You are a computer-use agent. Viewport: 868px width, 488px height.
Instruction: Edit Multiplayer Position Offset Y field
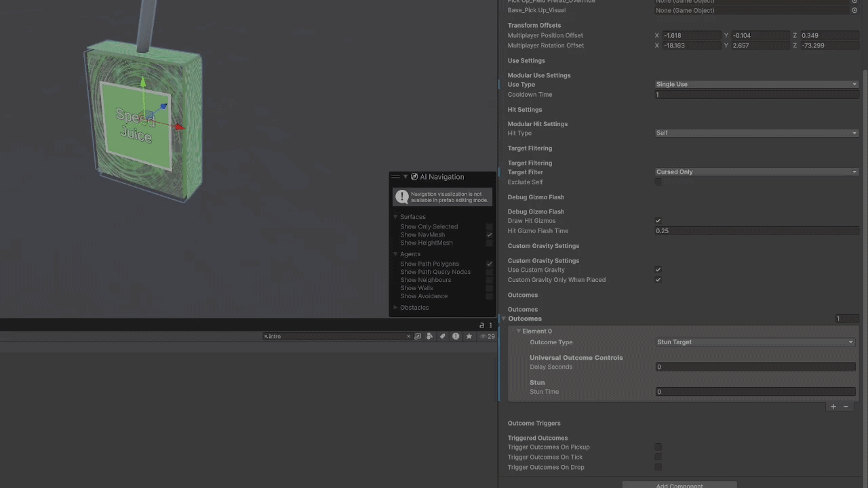point(760,35)
